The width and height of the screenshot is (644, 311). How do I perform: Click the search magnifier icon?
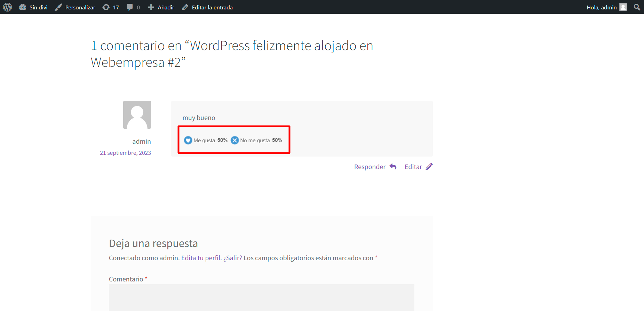point(637,7)
